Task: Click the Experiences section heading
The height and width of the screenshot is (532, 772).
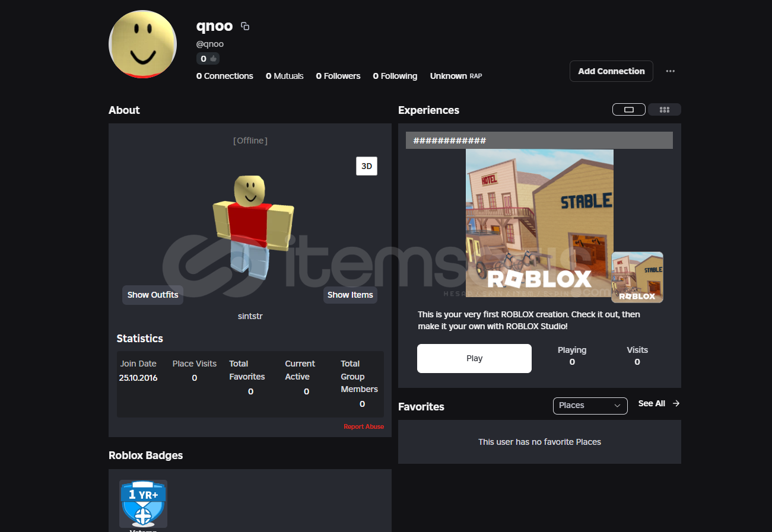Action: [428, 110]
